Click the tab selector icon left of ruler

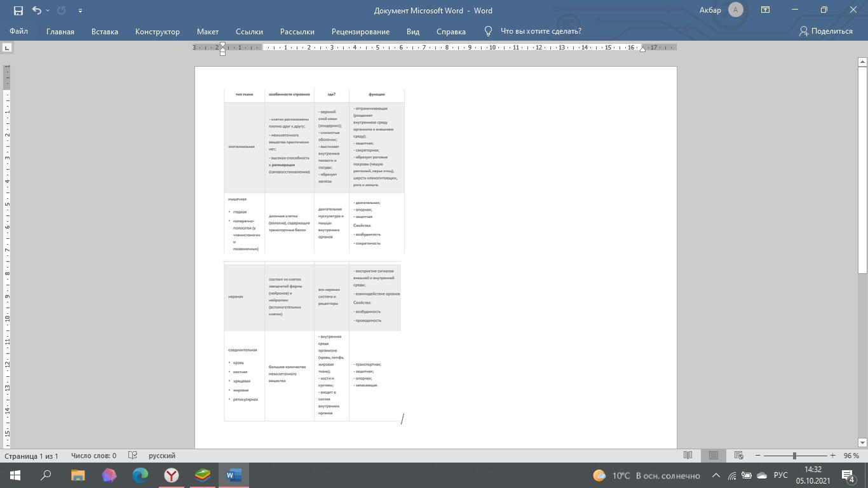point(7,48)
